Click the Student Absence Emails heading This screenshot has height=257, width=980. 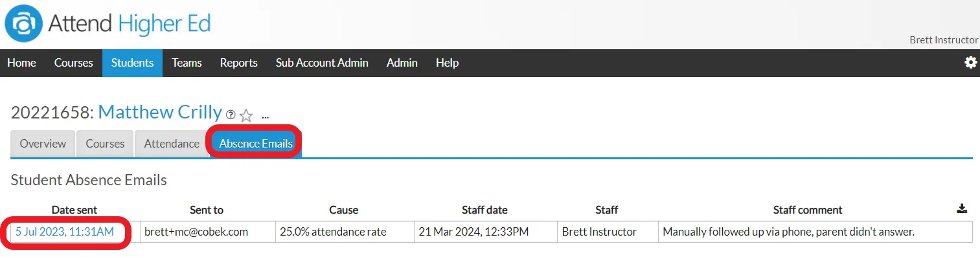89,180
